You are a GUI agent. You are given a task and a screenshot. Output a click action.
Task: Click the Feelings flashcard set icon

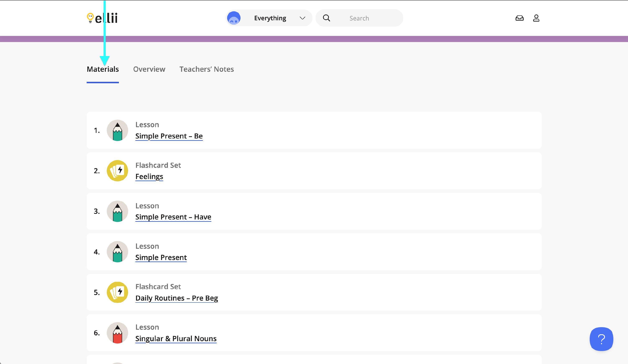tap(117, 171)
